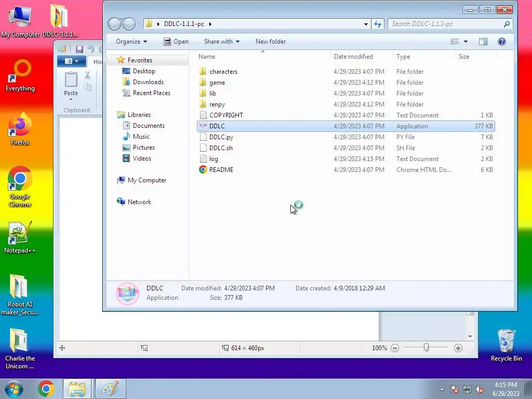Click Paint zoom in plus button

[x=458, y=348]
